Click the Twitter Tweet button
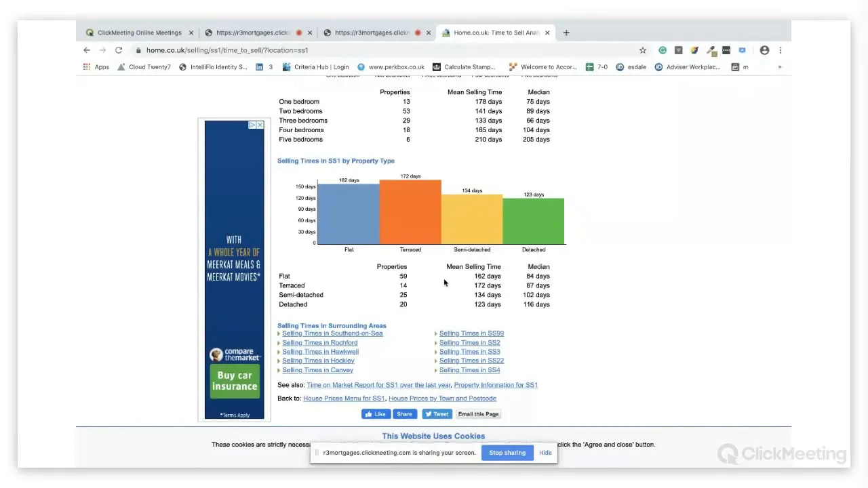 click(437, 414)
